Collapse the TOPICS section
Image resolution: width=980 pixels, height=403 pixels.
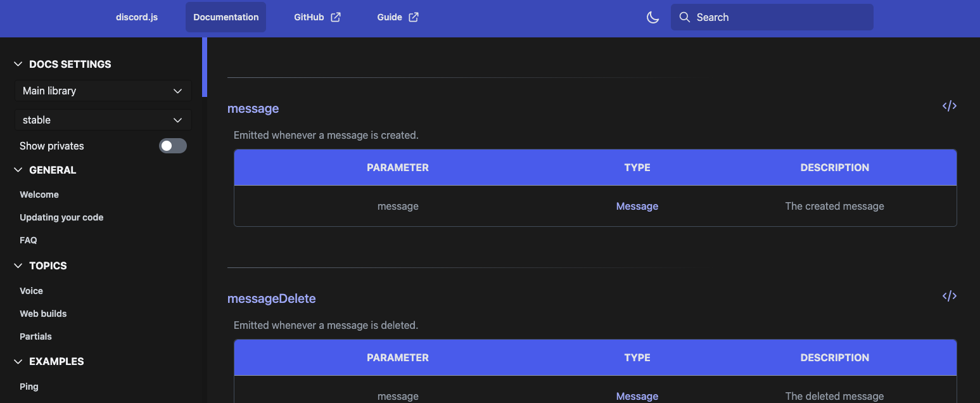click(x=17, y=265)
